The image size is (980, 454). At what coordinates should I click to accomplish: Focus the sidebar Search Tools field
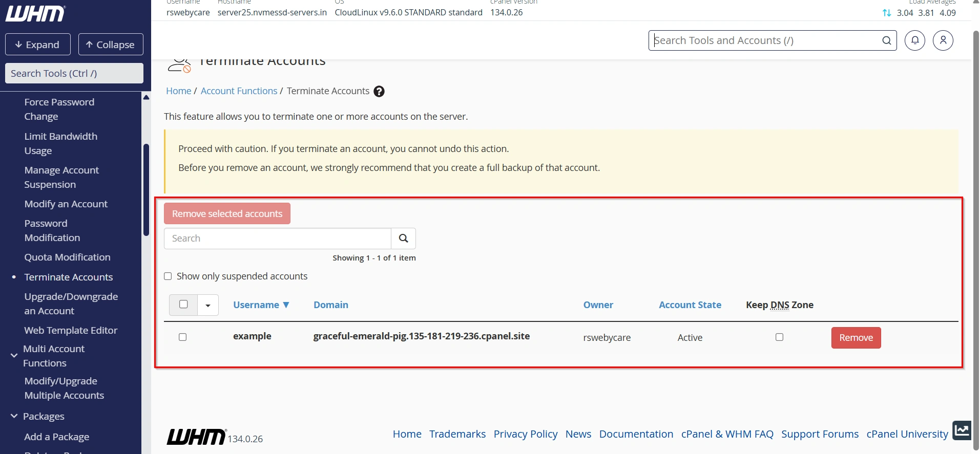tap(74, 73)
